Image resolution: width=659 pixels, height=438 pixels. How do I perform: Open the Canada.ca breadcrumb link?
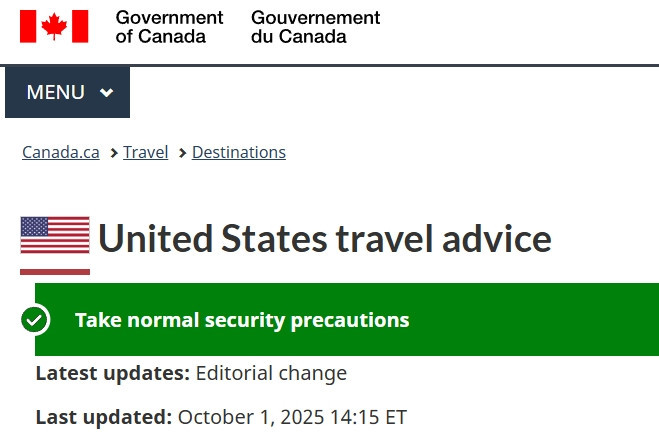click(61, 153)
